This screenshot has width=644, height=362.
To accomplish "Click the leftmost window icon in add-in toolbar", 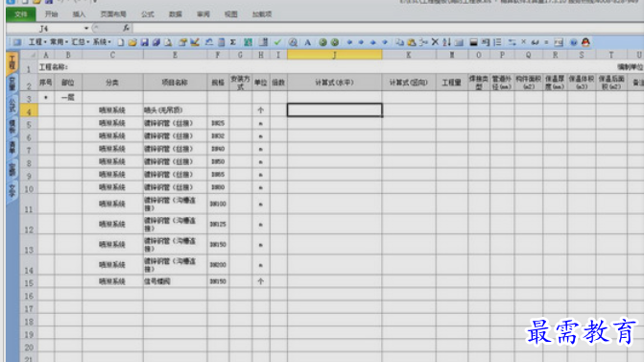I will [x=17, y=42].
